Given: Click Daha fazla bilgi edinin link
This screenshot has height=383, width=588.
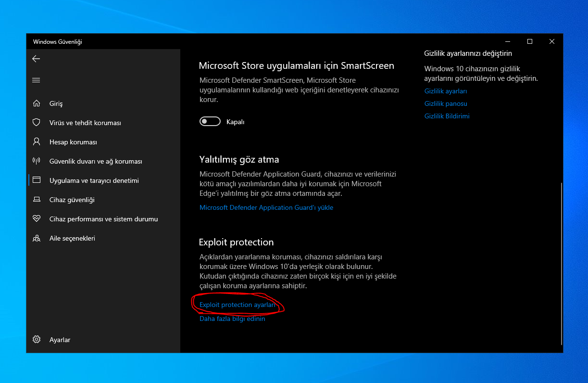Looking at the screenshot, I should 232,319.
